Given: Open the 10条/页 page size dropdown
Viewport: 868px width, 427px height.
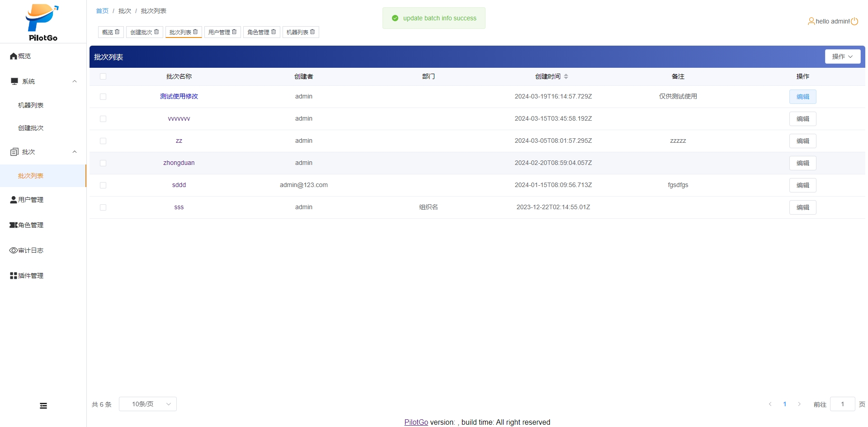Looking at the screenshot, I should coord(148,404).
